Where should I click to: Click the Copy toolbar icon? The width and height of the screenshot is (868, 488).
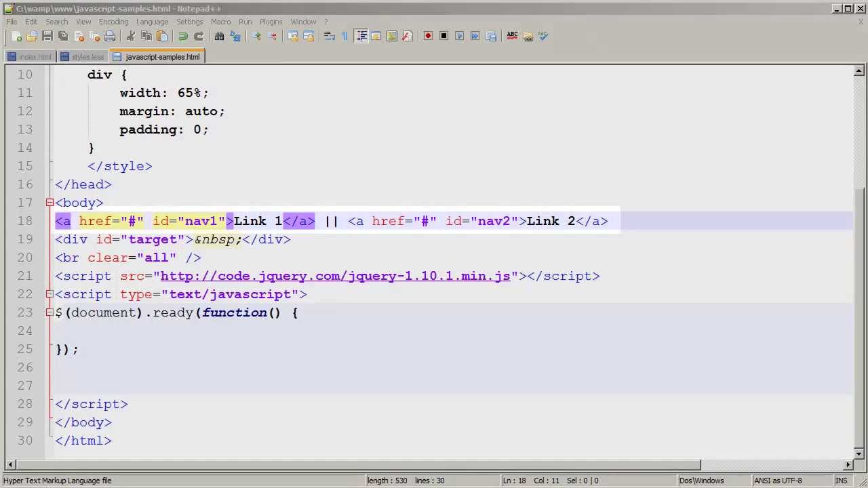coord(146,36)
